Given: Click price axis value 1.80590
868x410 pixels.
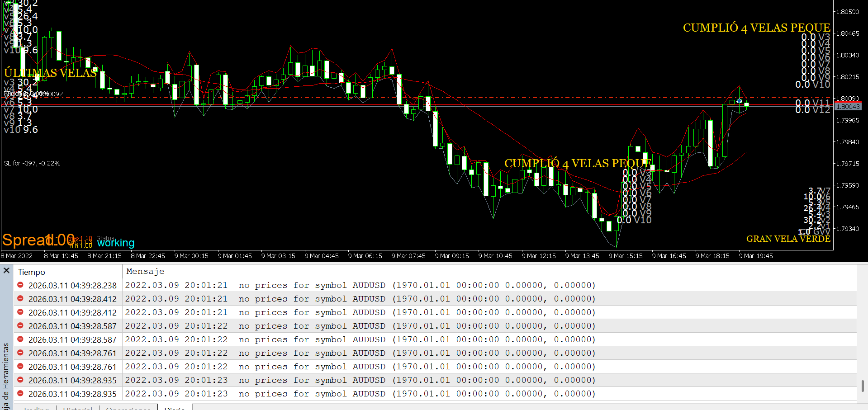Looking at the screenshot, I should point(848,12).
